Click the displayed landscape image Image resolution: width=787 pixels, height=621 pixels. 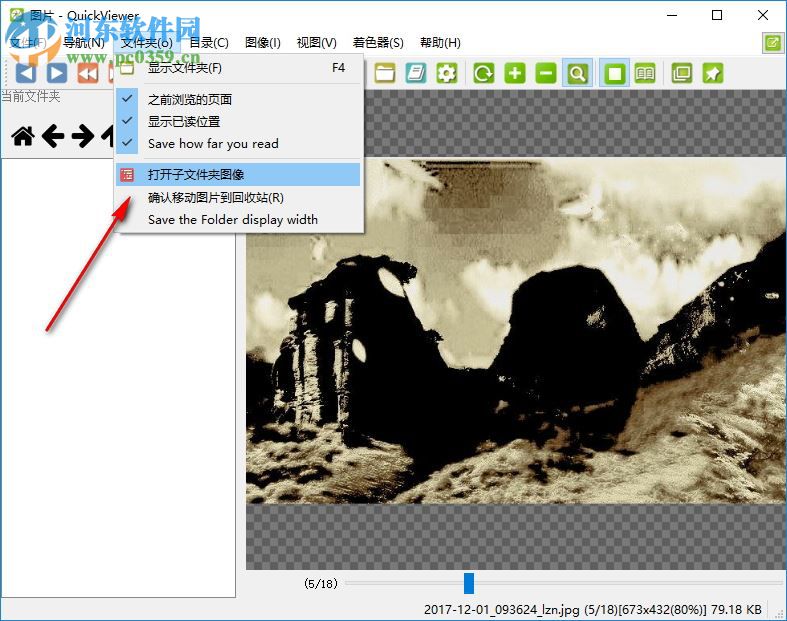[x=516, y=331]
